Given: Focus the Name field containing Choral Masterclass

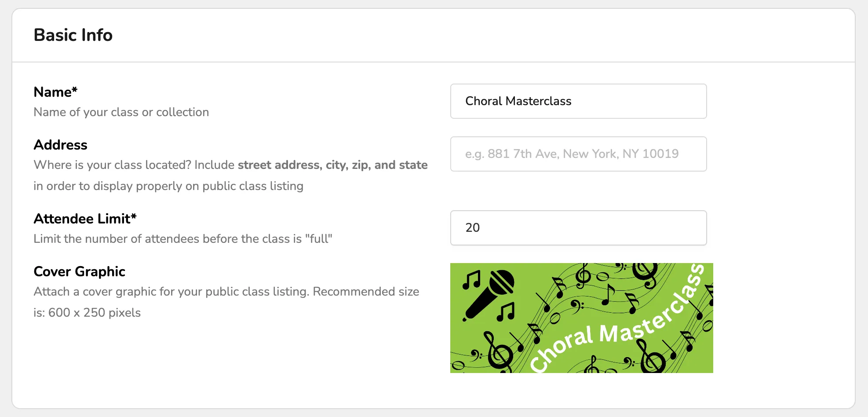Looking at the screenshot, I should pyautogui.click(x=578, y=101).
